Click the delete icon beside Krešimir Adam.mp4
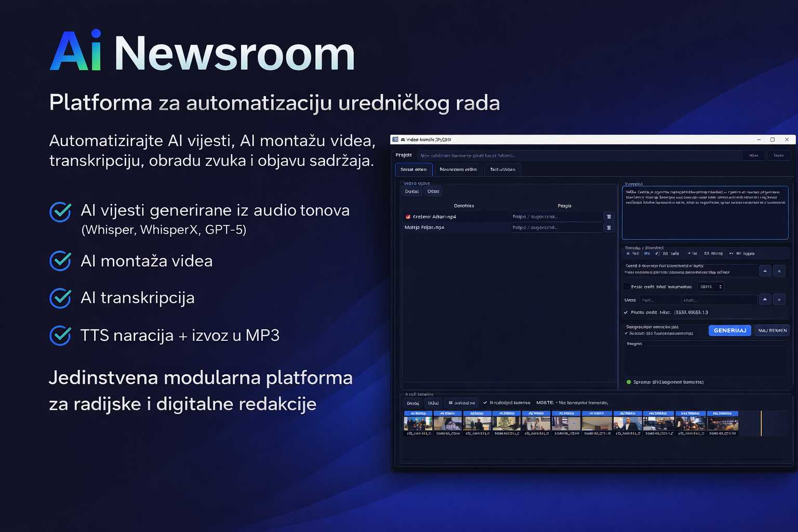This screenshot has width=798, height=532. pyautogui.click(x=609, y=217)
